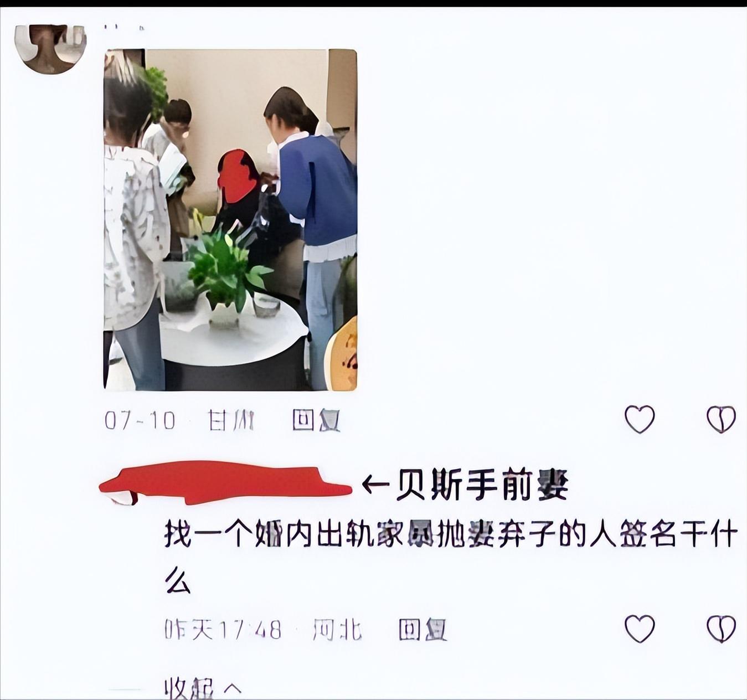Open the photo of people around table
This screenshot has width=747, height=700.
coord(230,220)
